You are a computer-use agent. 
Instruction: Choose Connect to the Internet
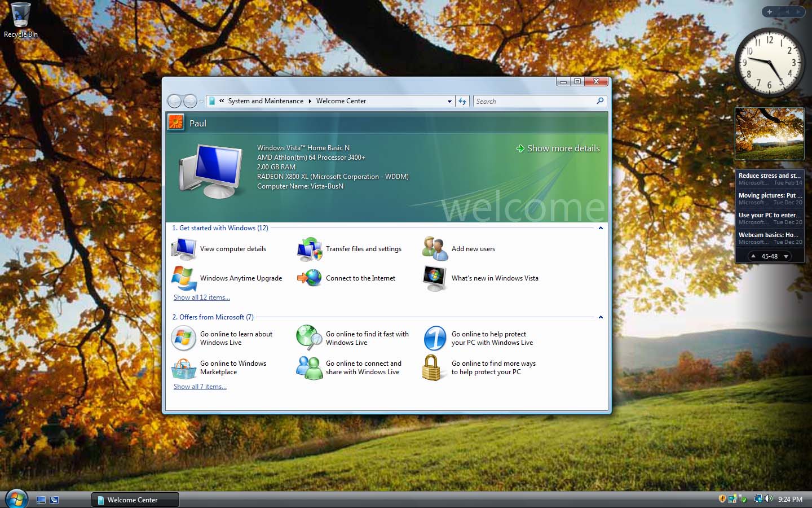tap(346, 278)
